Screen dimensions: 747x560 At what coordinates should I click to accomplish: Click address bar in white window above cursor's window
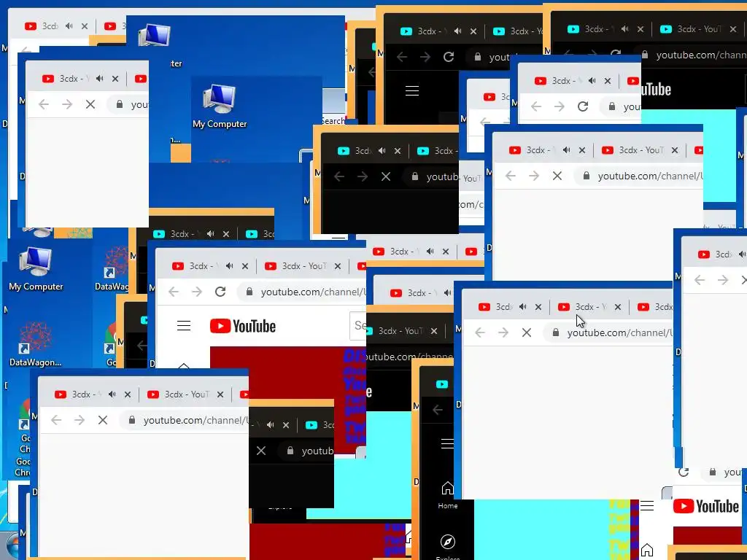point(638,176)
